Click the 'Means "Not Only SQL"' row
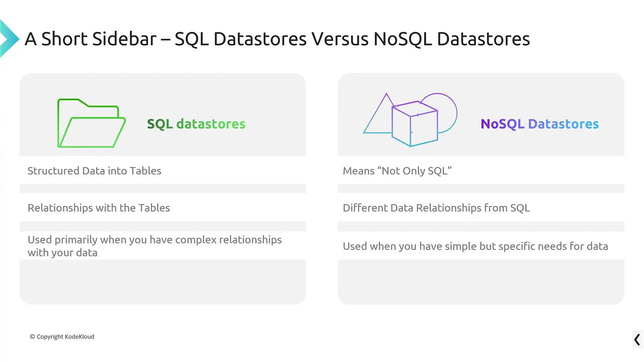Viewport: 644px width, 362px height. point(397,171)
